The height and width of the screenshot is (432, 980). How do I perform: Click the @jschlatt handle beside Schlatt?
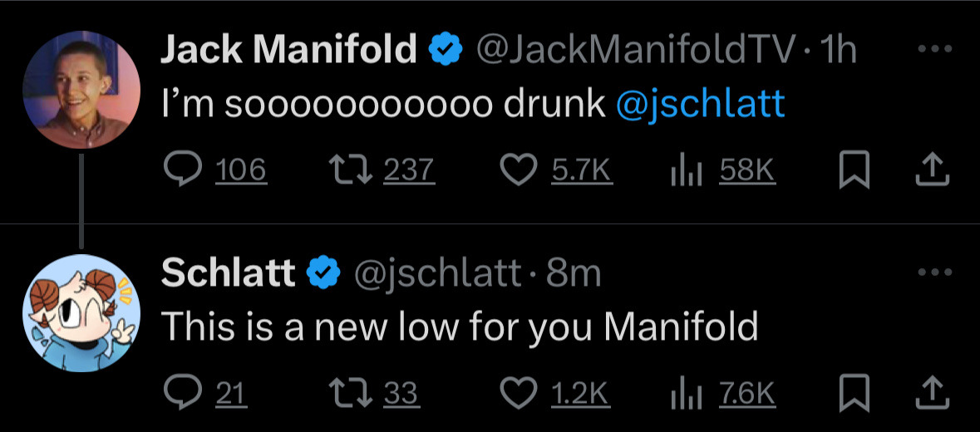point(439,273)
